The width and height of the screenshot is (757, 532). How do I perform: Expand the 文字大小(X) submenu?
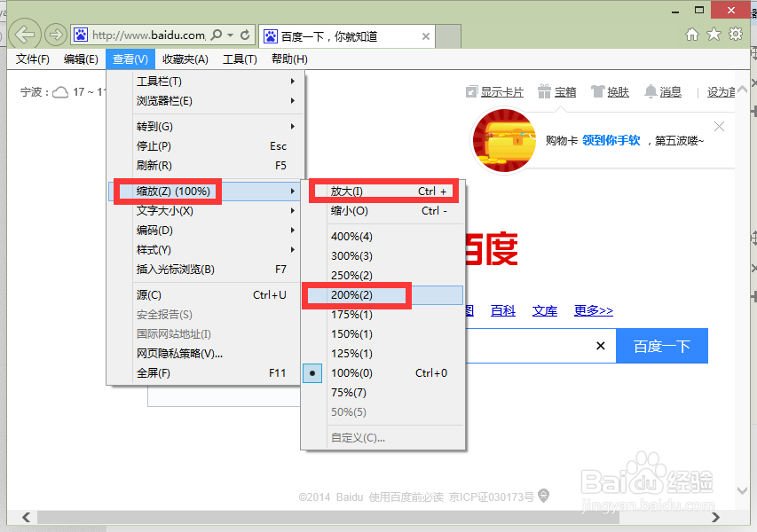coord(207,211)
